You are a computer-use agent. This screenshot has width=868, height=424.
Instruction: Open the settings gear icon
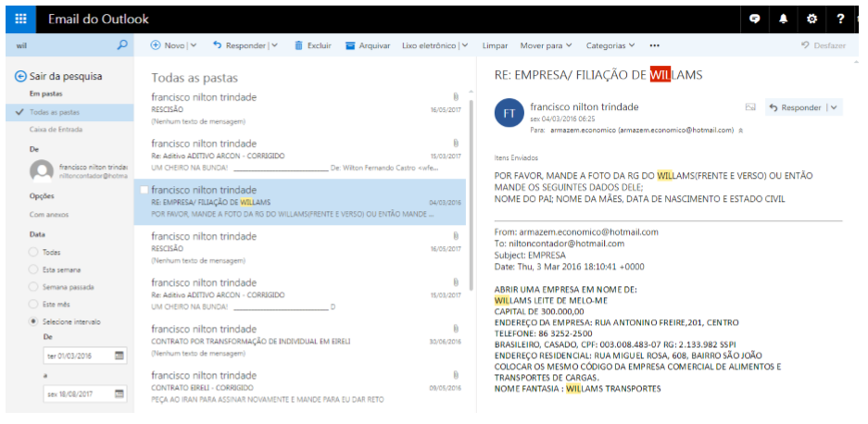(x=811, y=19)
